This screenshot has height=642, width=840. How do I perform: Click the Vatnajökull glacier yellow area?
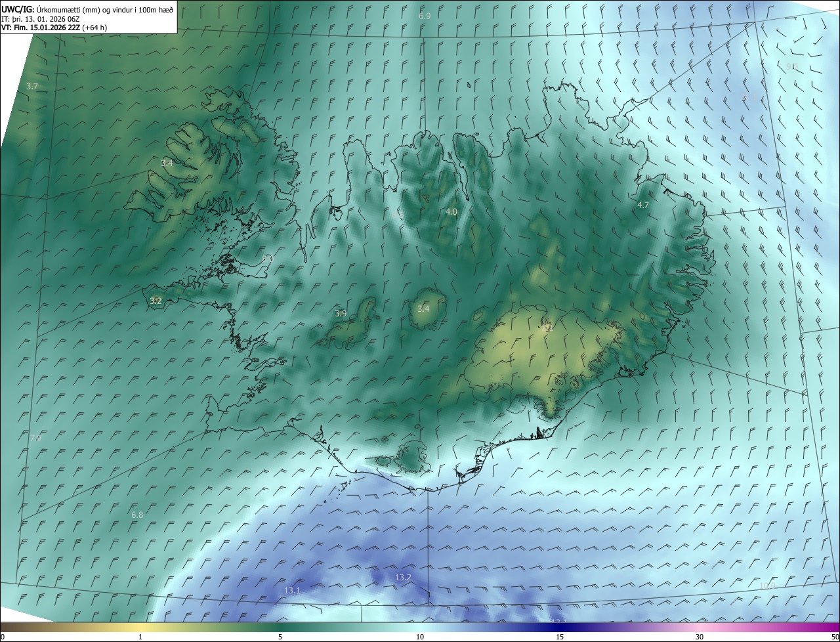(x=545, y=354)
